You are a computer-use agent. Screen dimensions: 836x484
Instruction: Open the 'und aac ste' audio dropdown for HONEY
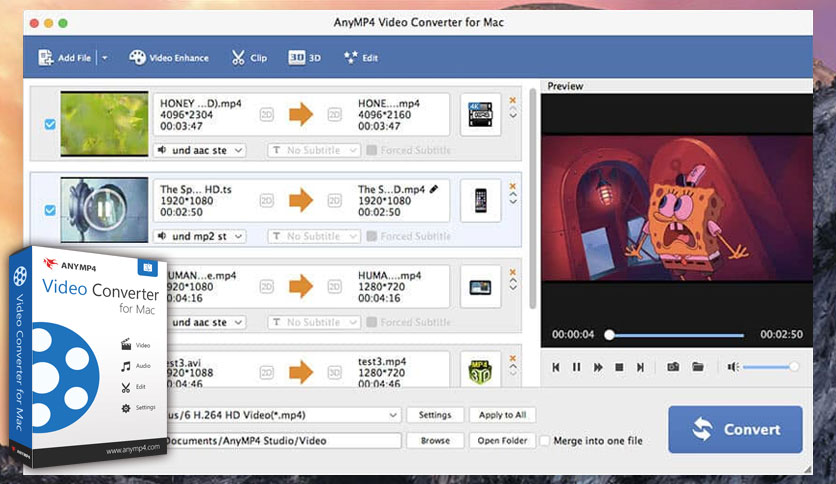coord(200,150)
